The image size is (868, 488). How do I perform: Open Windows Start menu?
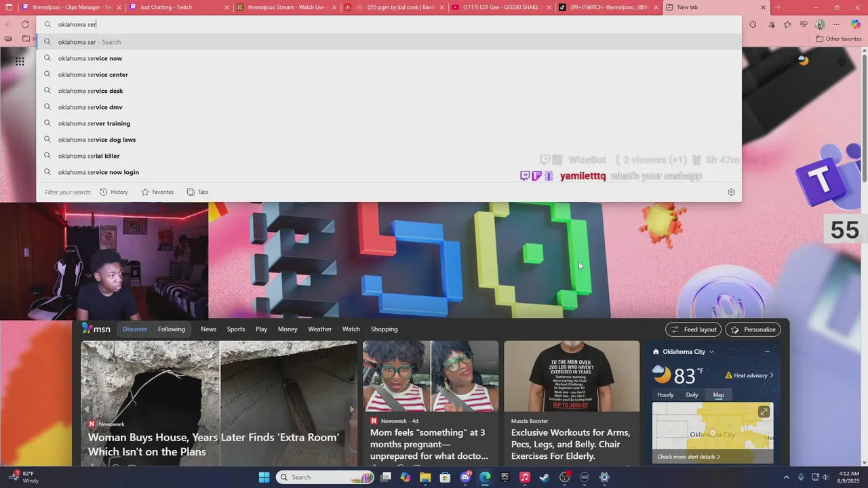click(264, 477)
